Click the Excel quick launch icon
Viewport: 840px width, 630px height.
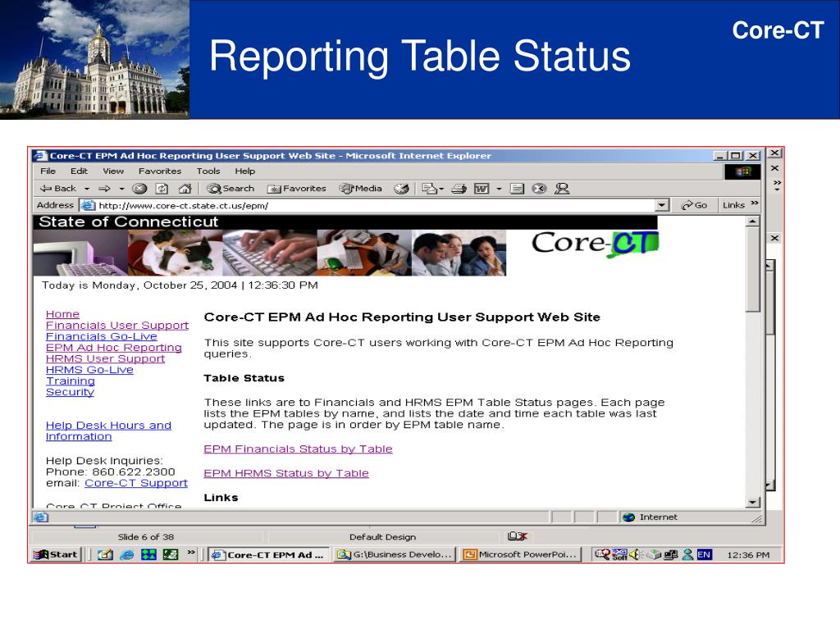[171, 555]
